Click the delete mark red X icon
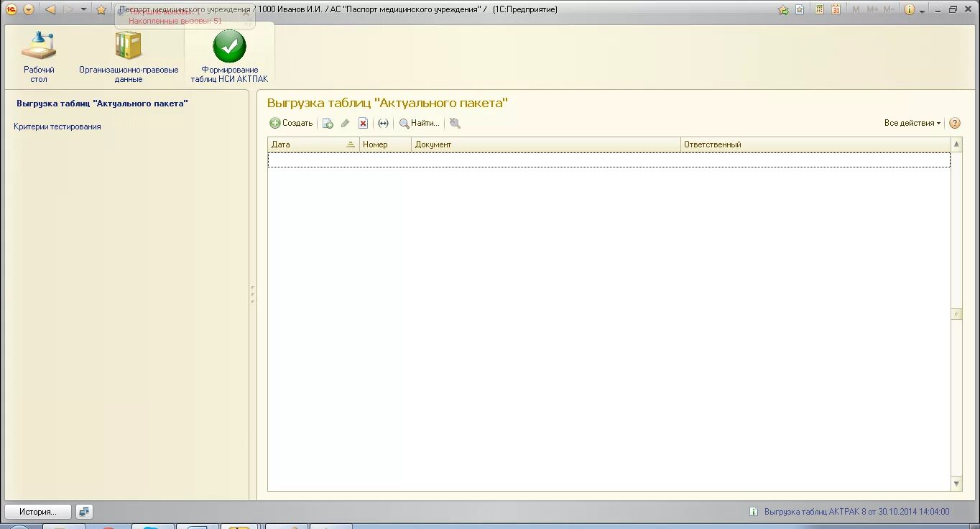The height and width of the screenshot is (529, 980). click(364, 123)
